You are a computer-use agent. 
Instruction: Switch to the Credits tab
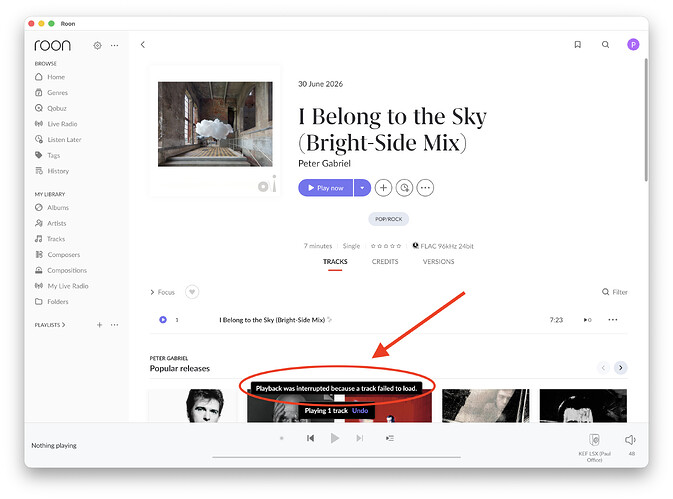click(x=385, y=261)
